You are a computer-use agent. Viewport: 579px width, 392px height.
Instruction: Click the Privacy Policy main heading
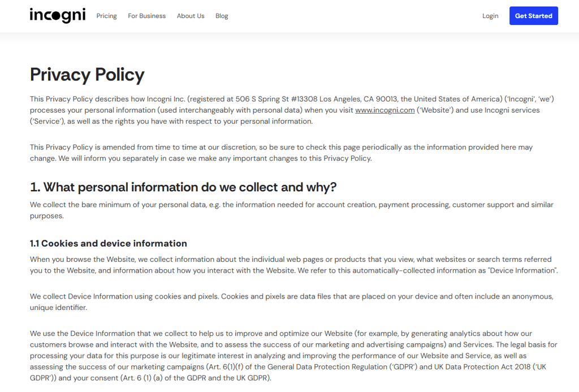(87, 75)
